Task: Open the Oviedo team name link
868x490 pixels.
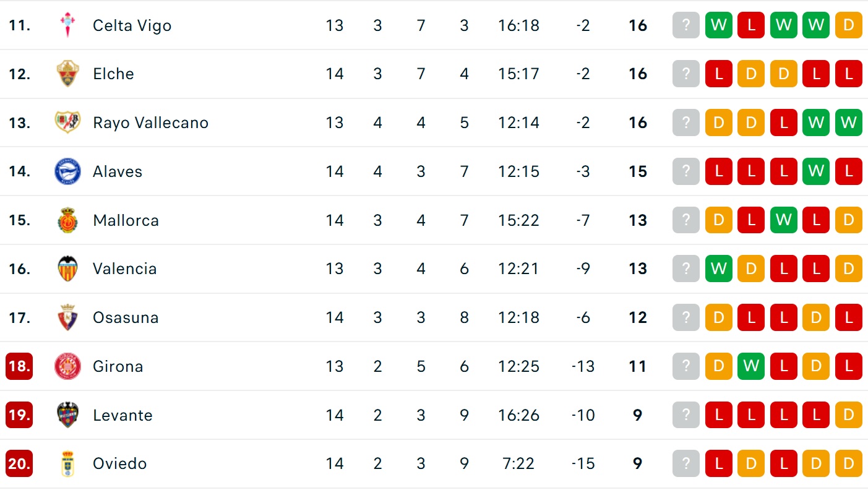Action: pyautogui.click(x=119, y=463)
